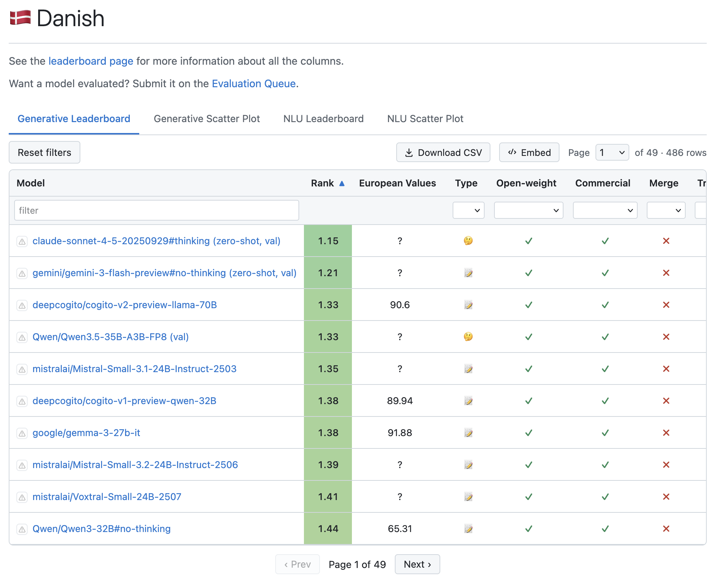Click the Reset filters button
This screenshot has width=722, height=588.
click(x=44, y=153)
